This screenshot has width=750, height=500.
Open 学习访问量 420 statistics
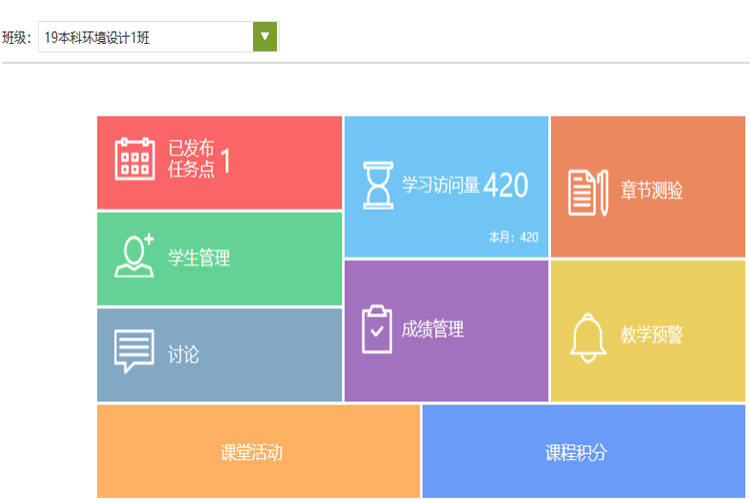point(464,185)
